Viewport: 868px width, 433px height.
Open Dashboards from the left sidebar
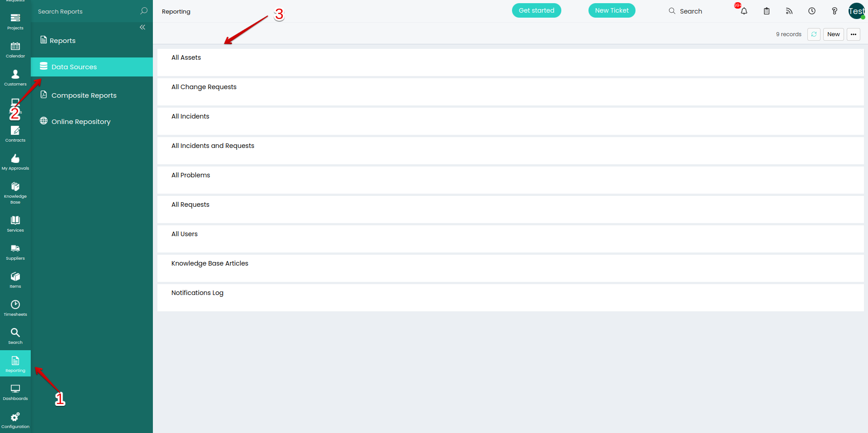coord(15,392)
